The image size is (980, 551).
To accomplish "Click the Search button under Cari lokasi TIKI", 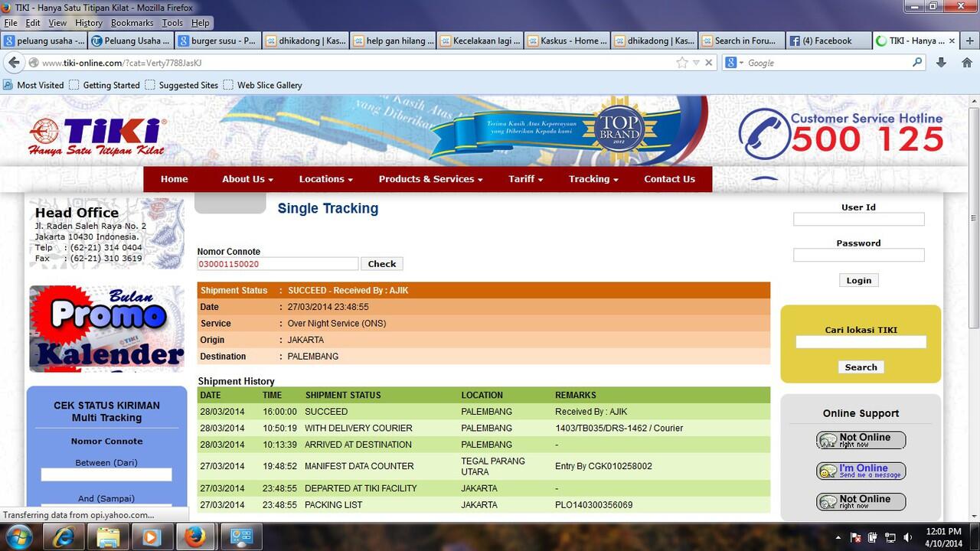I will pyautogui.click(x=861, y=367).
